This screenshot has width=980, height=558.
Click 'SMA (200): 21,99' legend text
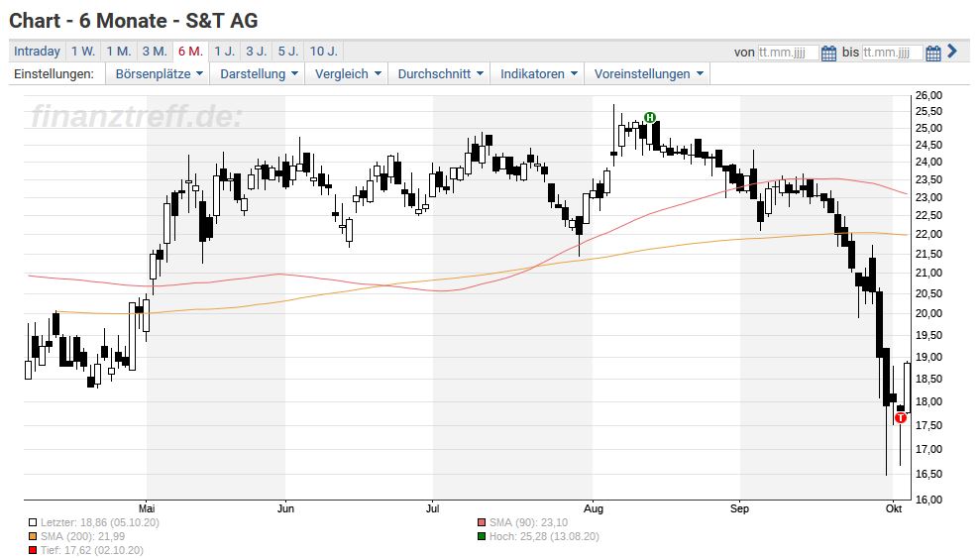tap(82, 536)
